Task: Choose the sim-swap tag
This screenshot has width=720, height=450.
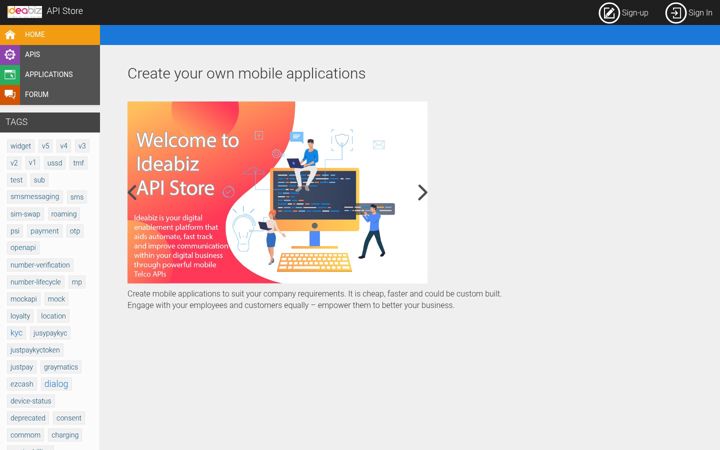Action: coord(25,214)
